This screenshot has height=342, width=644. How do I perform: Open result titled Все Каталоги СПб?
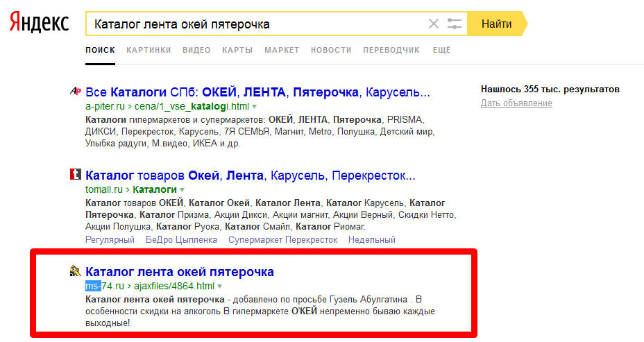[257, 92]
